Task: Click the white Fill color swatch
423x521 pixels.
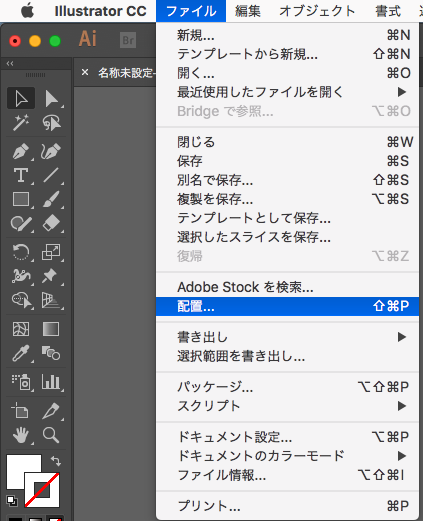Action: tap(19, 467)
